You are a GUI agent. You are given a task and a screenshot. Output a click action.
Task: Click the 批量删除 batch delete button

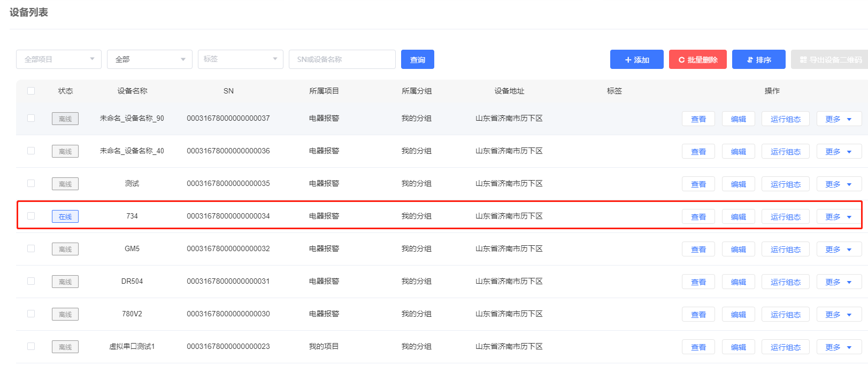[697, 59]
